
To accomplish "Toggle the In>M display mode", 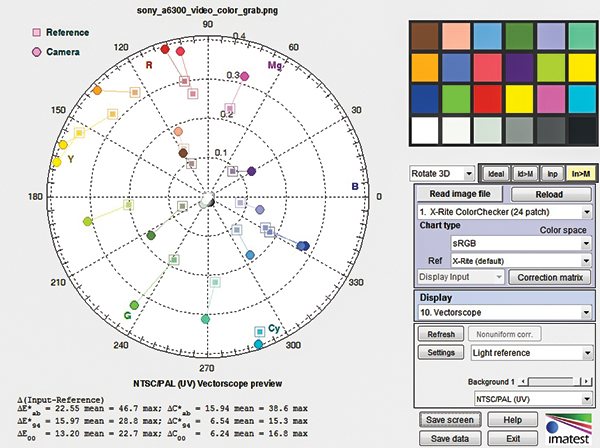I will 580,174.
